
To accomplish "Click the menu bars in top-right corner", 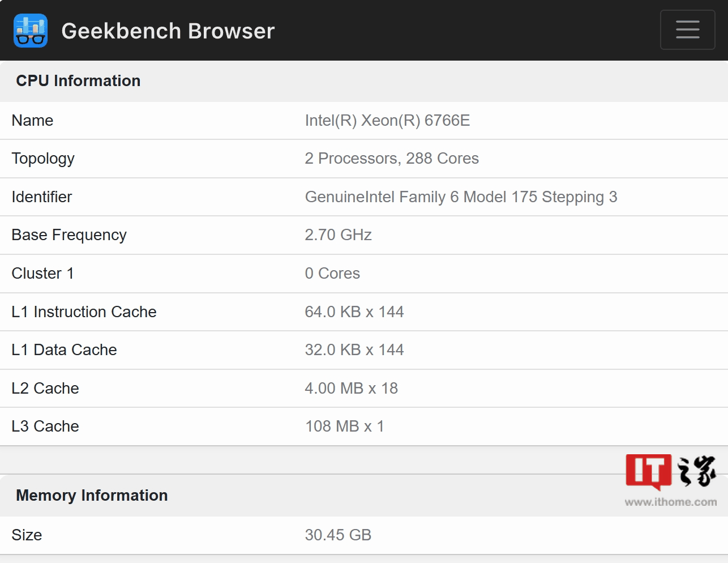I will point(687,29).
